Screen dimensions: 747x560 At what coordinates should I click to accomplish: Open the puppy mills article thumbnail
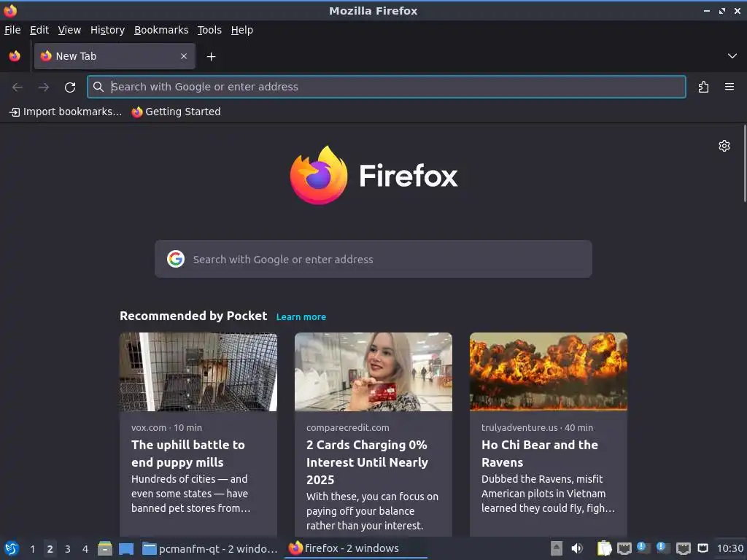pyautogui.click(x=198, y=372)
